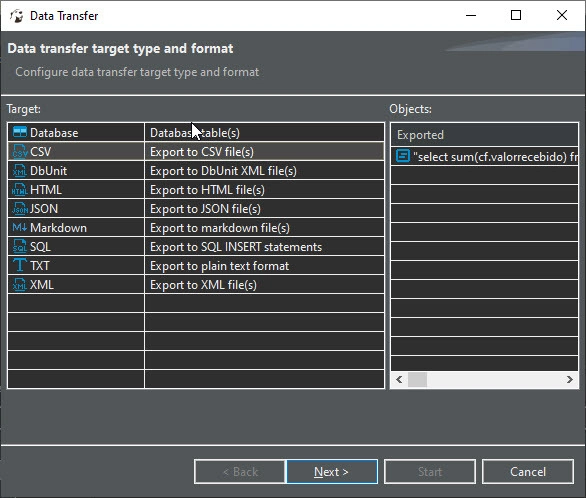Cancel the data transfer wizard
Screen dimensions: 586x498
pyautogui.click(x=528, y=471)
